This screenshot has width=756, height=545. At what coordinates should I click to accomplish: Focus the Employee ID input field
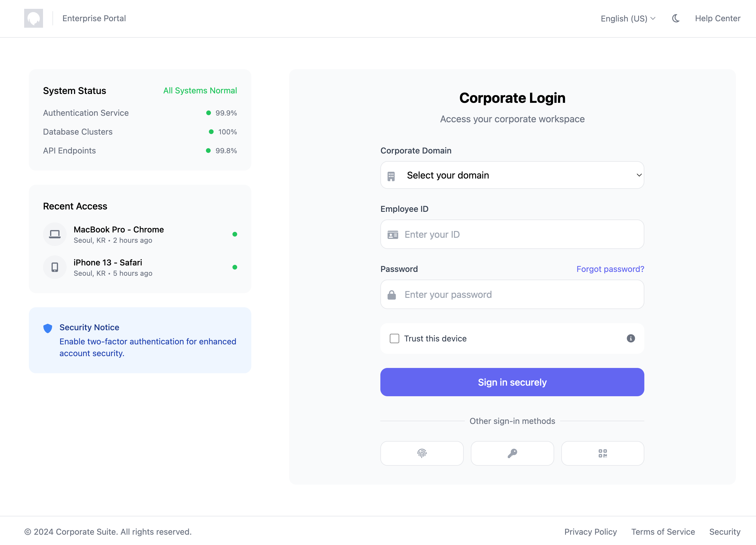tap(512, 234)
